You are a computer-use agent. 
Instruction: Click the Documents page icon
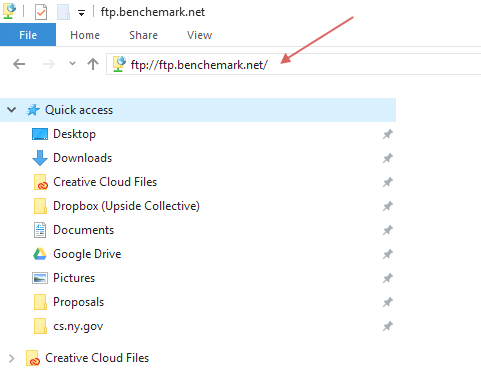[40, 230]
